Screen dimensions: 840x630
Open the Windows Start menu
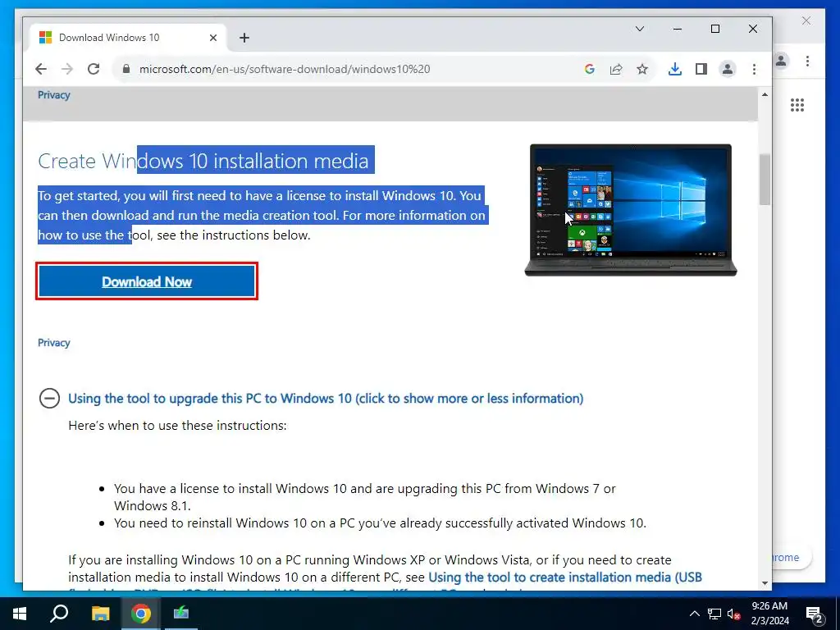(x=20, y=614)
